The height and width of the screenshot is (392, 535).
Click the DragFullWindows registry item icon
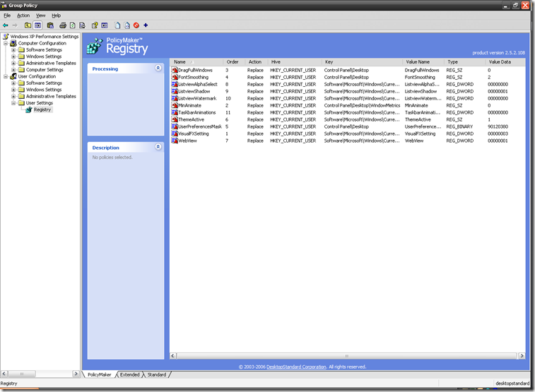(x=175, y=70)
